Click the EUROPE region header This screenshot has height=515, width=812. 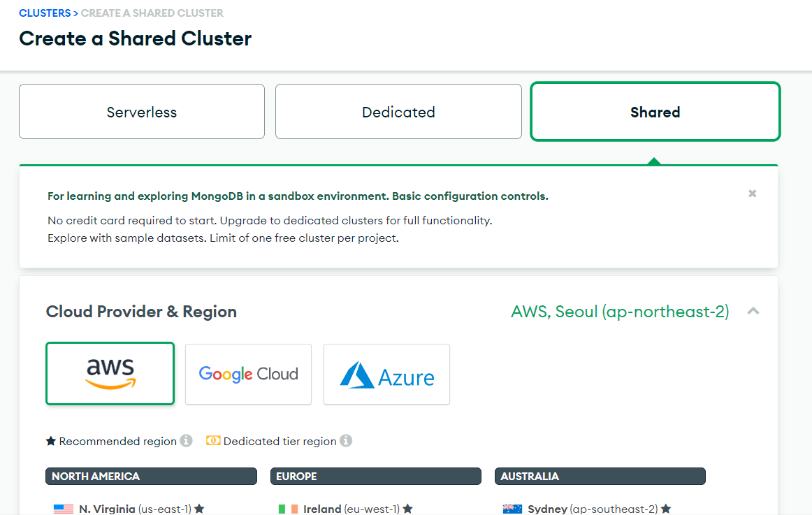coord(376,476)
